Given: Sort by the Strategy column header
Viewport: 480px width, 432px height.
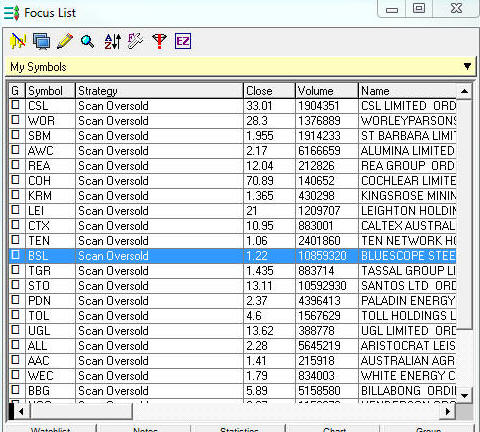Looking at the screenshot, I should coord(159,91).
